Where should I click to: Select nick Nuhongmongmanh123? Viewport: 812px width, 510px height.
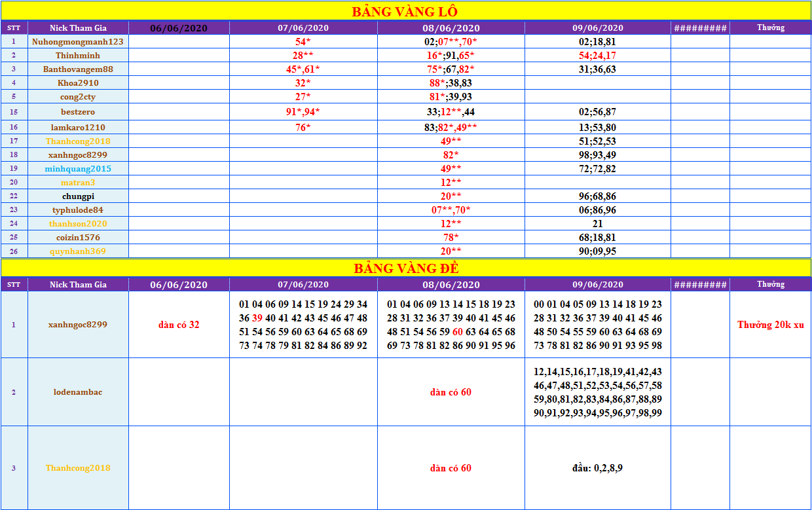click(x=78, y=41)
